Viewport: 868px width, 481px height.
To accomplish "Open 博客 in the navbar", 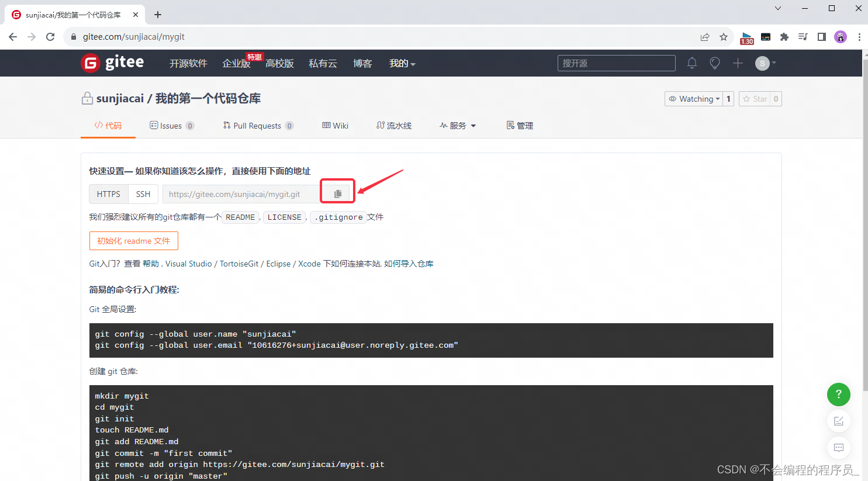I will [x=362, y=63].
